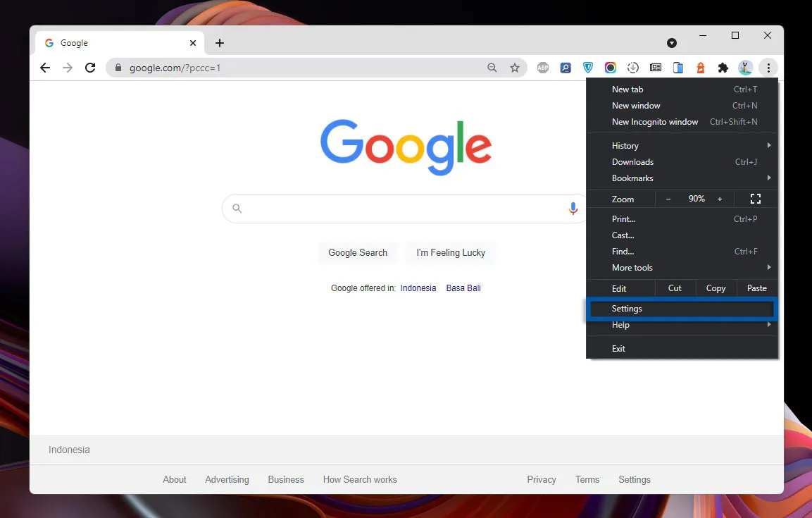Click the padlock icon before google.com
Screen dimensions: 812x518
pos(117,67)
